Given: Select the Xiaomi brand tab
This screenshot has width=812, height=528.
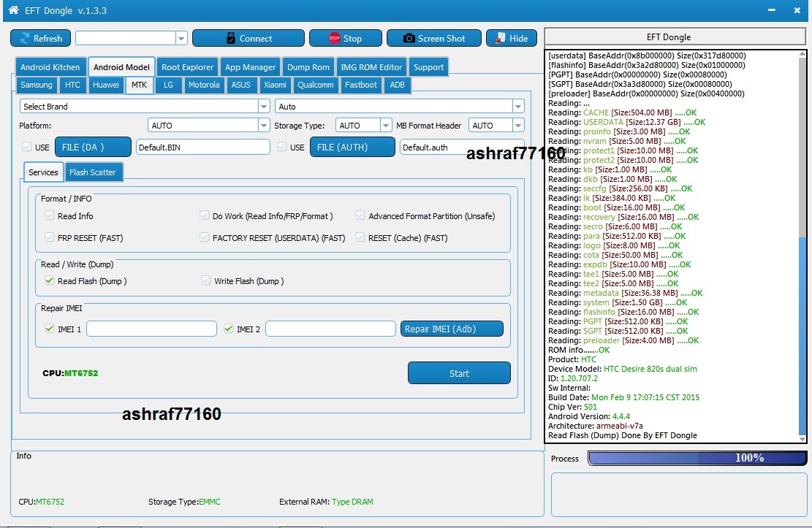Looking at the screenshot, I should tap(275, 85).
